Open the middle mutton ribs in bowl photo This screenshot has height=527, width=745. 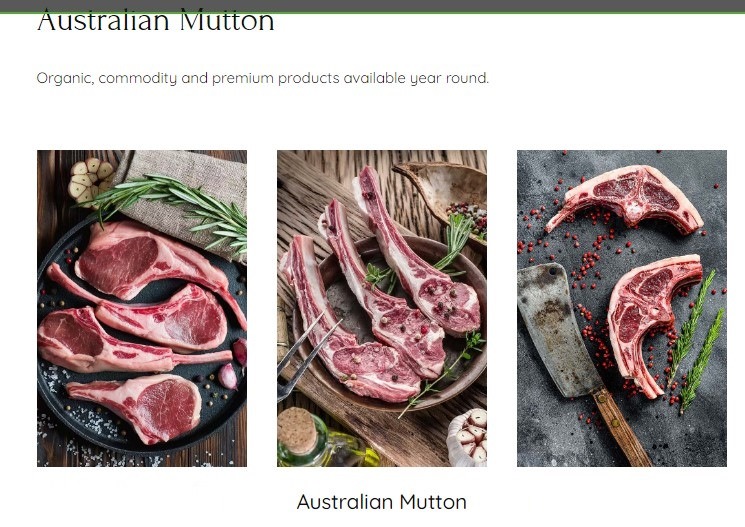[382, 308]
